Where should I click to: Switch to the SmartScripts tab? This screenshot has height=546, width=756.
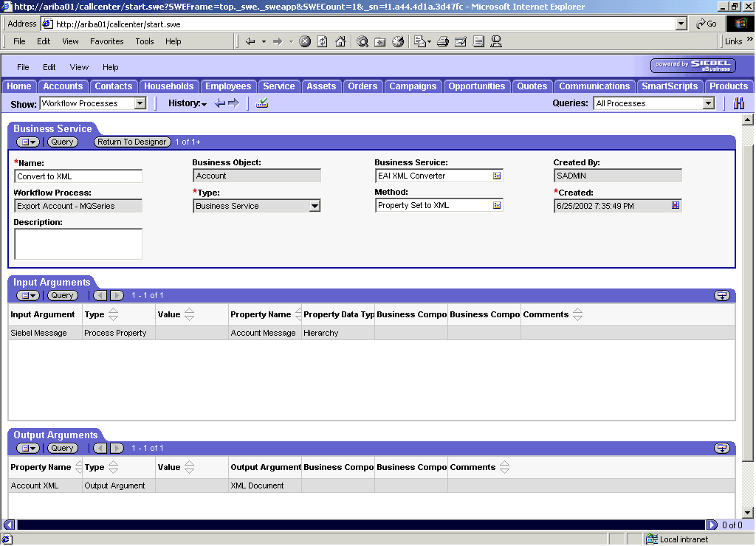pos(669,86)
